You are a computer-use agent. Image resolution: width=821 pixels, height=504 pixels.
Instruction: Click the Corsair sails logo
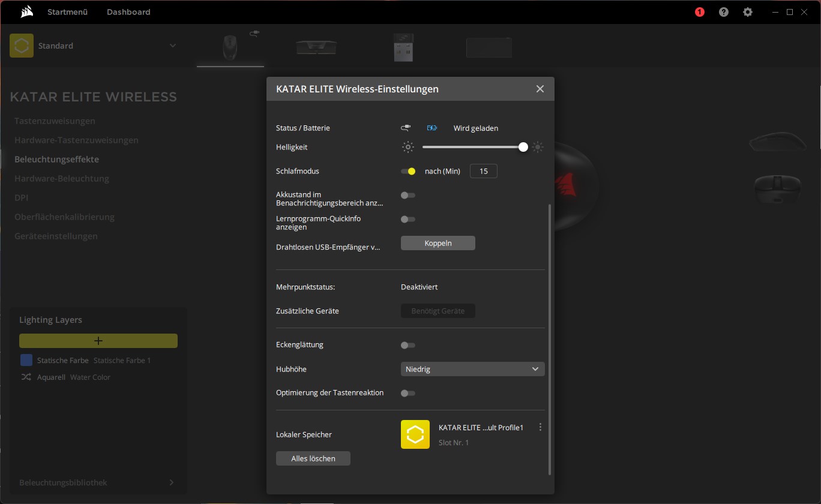pyautogui.click(x=26, y=11)
